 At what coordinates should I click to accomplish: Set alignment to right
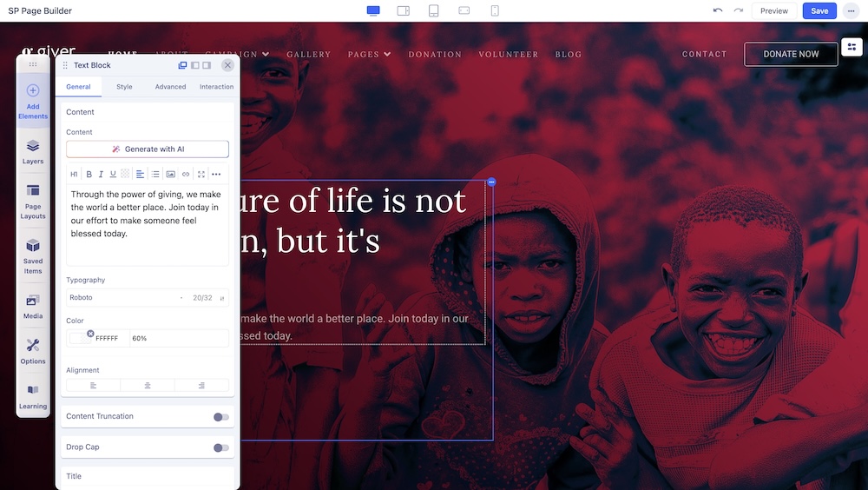tap(201, 385)
